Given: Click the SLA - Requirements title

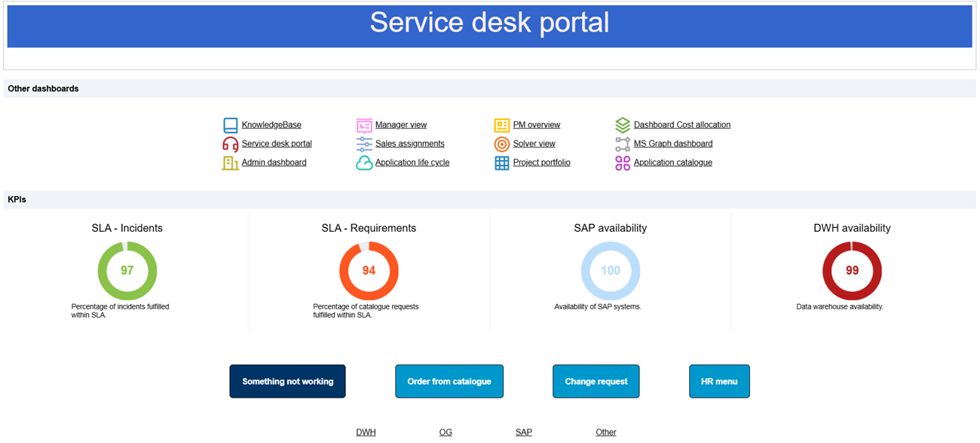Looking at the screenshot, I should (369, 228).
